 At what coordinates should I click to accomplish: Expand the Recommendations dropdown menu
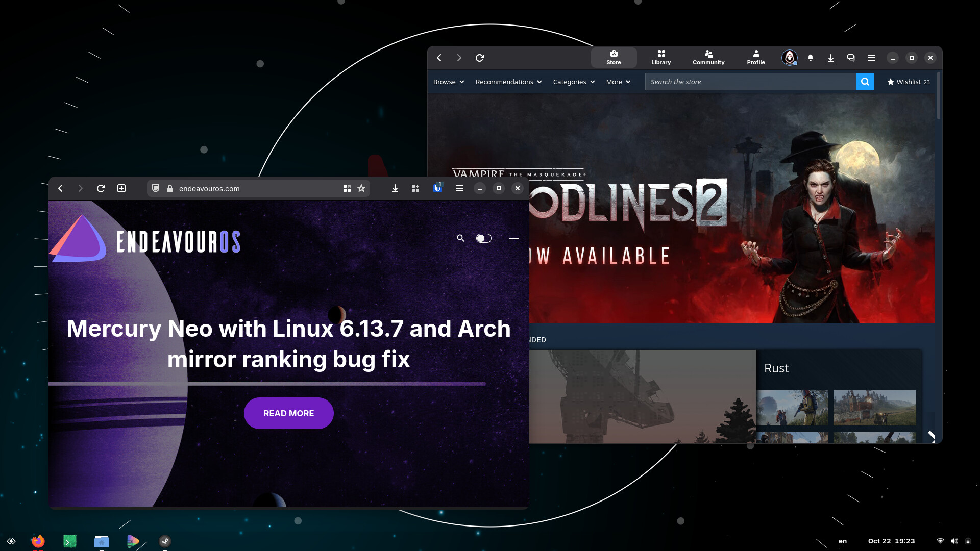click(x=508, y=82)
